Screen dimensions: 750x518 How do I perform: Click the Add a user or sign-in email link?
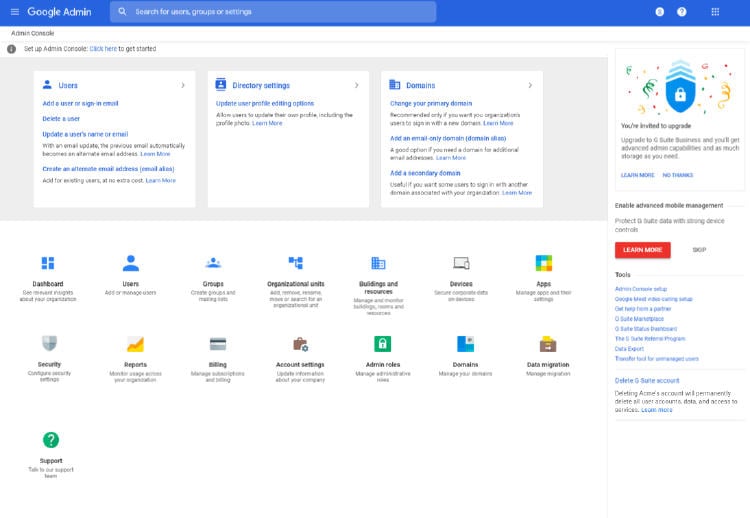pyautogui.click(x=80, y=103)
